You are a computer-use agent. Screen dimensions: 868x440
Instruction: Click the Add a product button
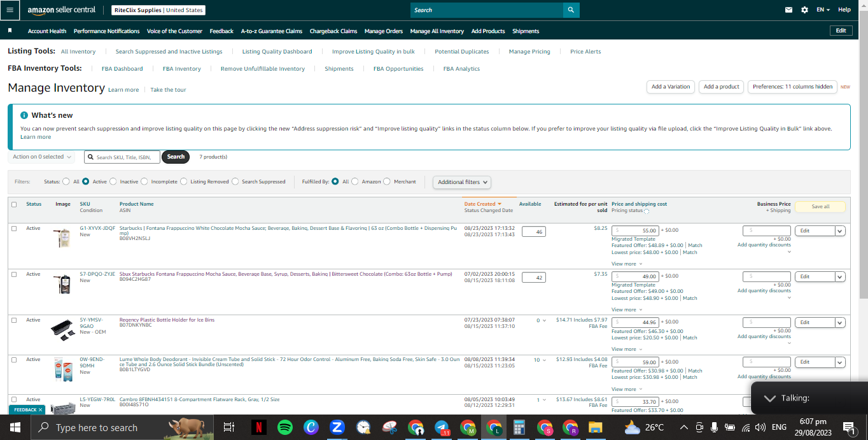[x=722, y=87]
